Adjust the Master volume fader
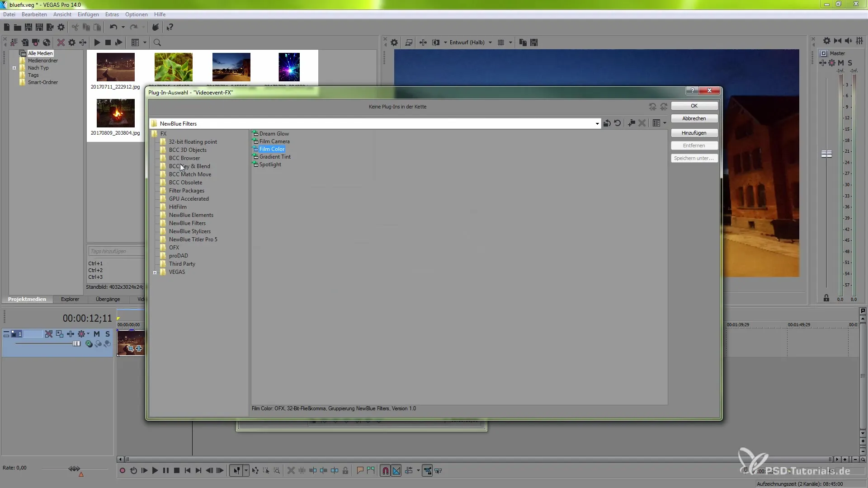Screen dimensions: 868x488 (x=826, y=154)
